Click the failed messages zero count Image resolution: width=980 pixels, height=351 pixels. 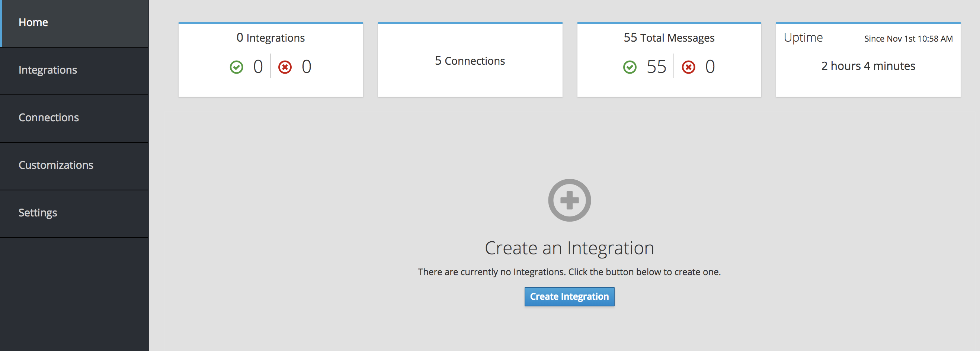coord(711,67)
